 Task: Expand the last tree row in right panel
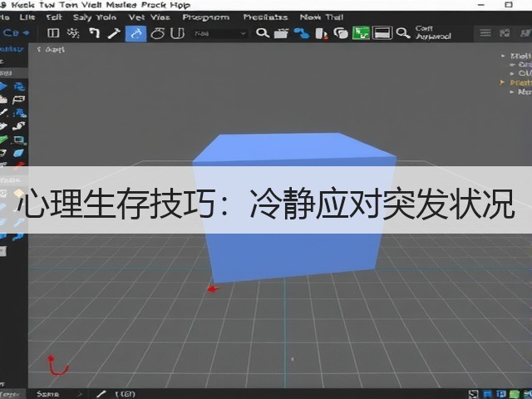point(512,91)
